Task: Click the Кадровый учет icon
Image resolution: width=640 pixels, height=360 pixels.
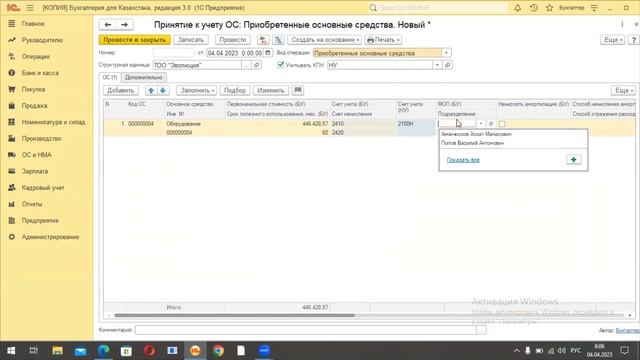Action: [11, 187]
